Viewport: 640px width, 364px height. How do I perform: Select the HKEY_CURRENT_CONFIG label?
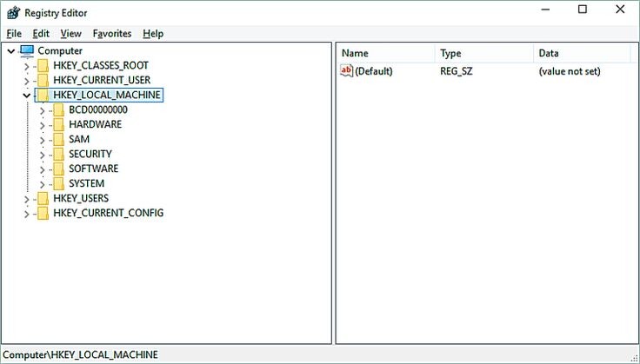point(108,213)
